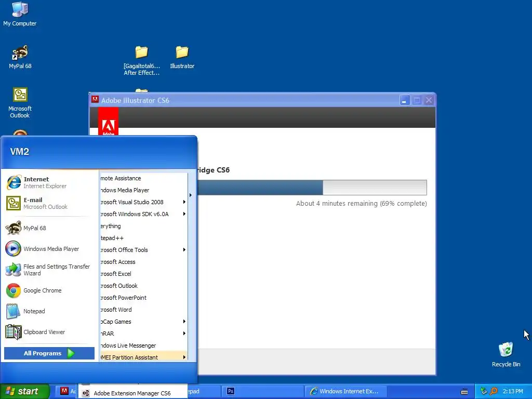532x399 pixels.
Task: Click the Adobe logo in installer window
Action: pyautogui.click(x=108, y=122)
